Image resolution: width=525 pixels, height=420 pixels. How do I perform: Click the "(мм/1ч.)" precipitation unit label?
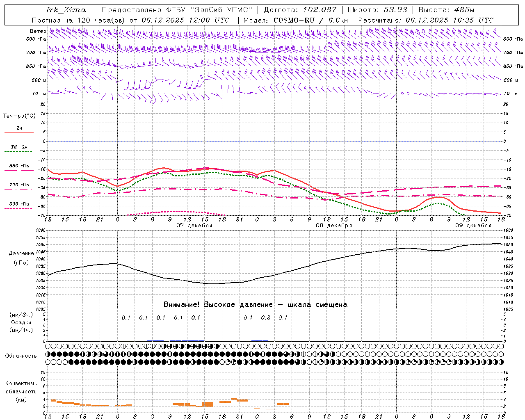[x=21, y=330]
